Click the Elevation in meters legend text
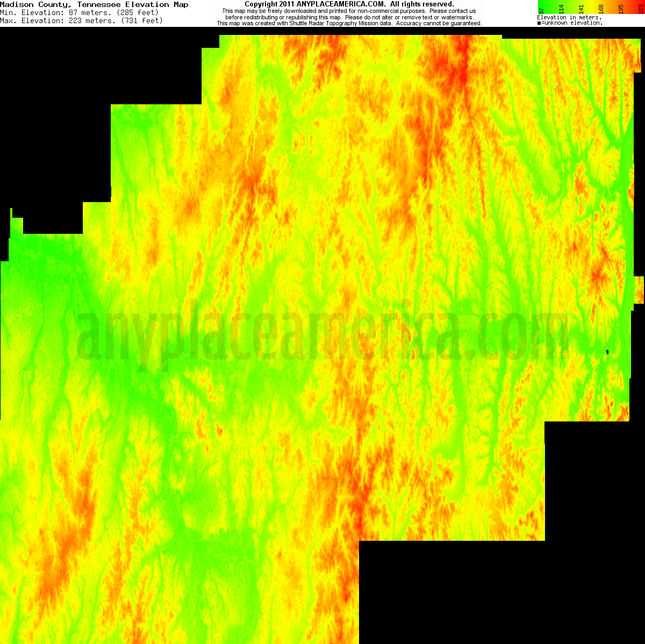 point(569,17)
